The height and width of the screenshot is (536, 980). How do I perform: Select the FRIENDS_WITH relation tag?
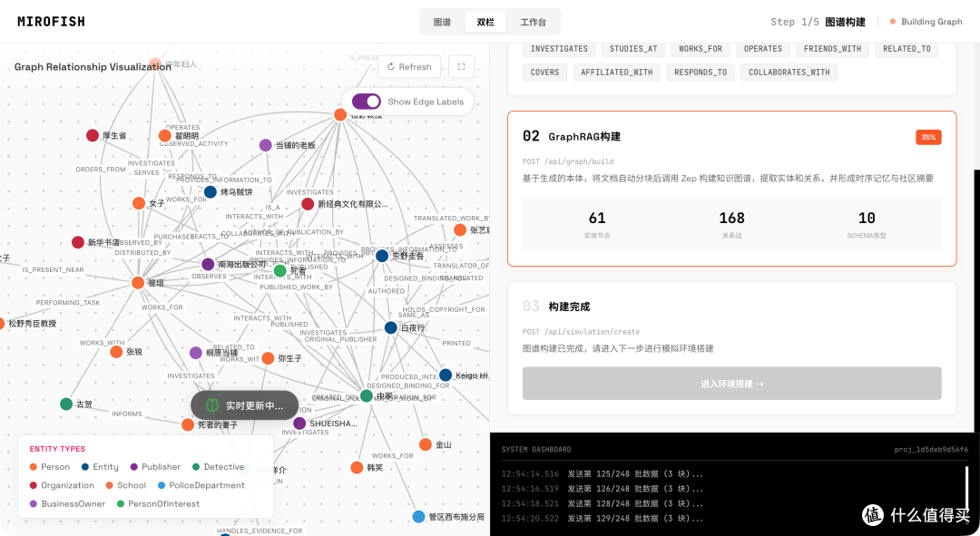(832, 49)
